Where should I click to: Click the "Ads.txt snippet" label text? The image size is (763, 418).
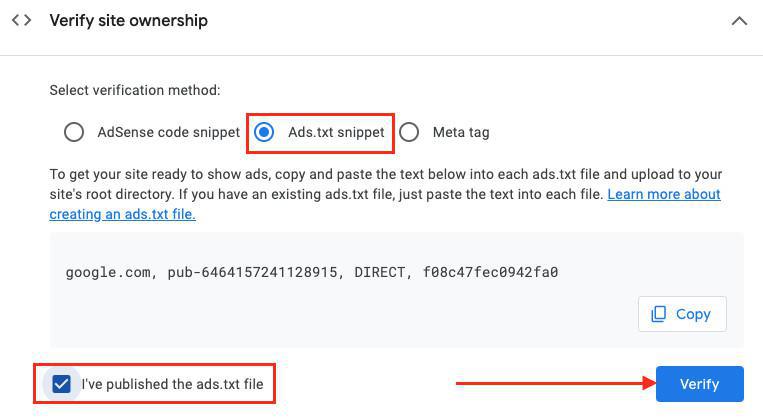coord(336,132)
